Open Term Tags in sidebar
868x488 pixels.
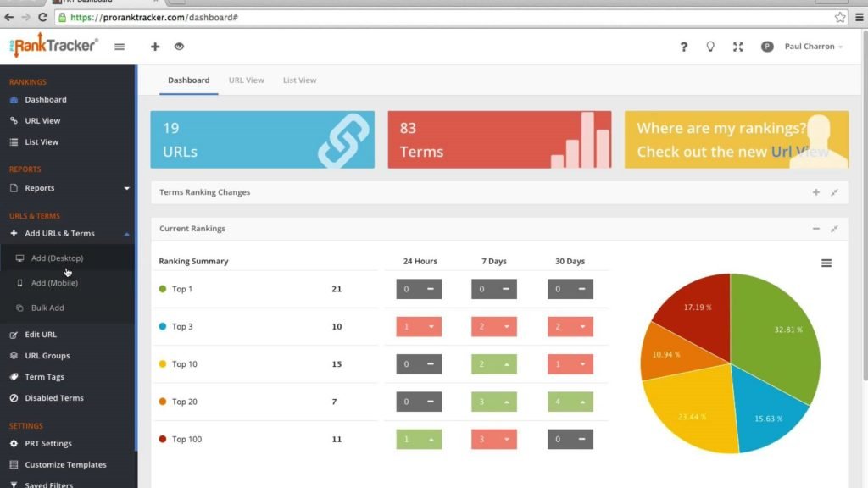point(44,377)
